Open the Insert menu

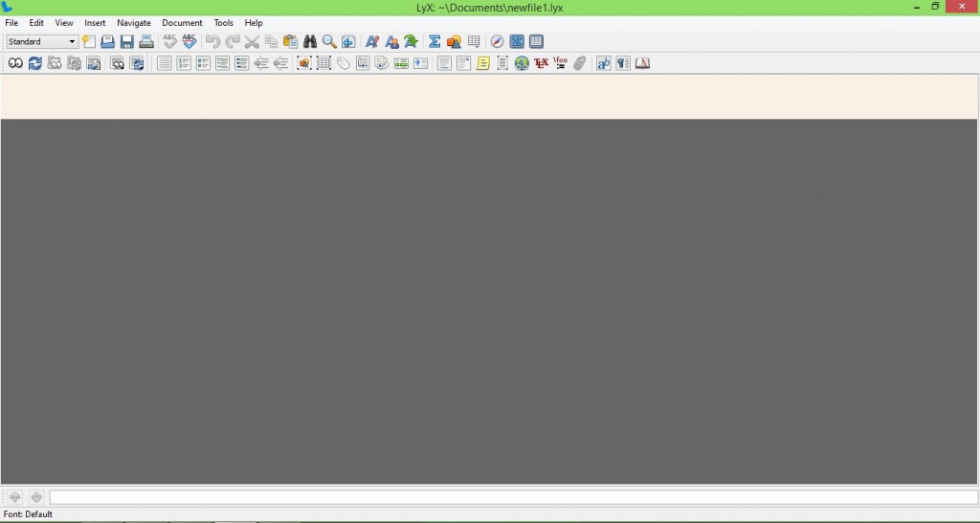pyautogui.click(x=95, y=23)
